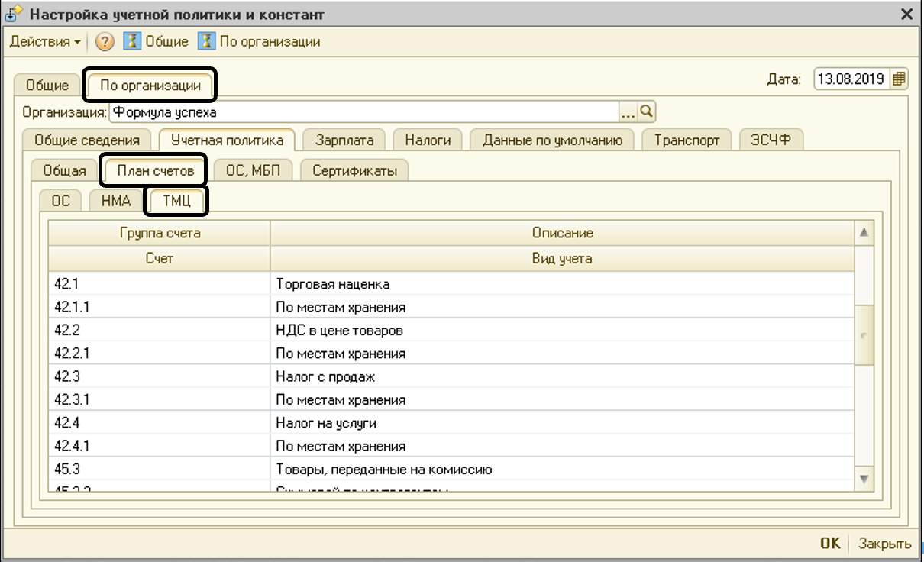Select row 42.1 Торговая наценка
This screenshot has height=562, width=924.
click(332, 284)
